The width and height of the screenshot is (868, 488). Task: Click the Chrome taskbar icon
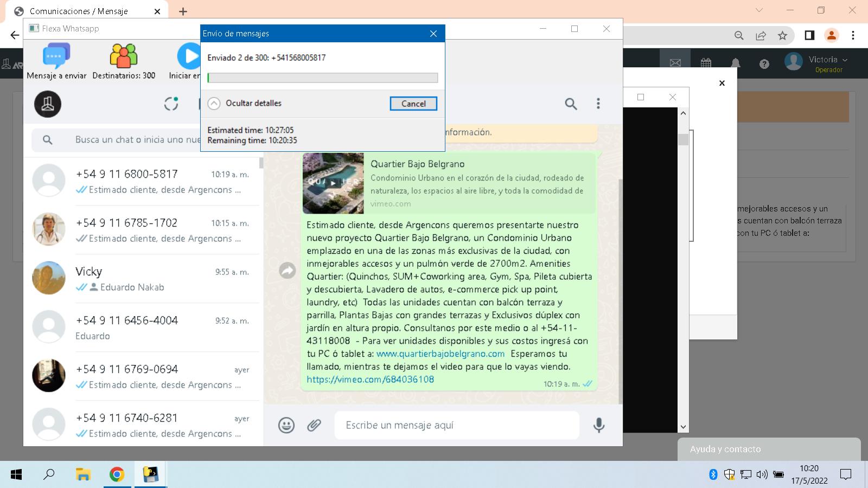[x=116, y=475]
